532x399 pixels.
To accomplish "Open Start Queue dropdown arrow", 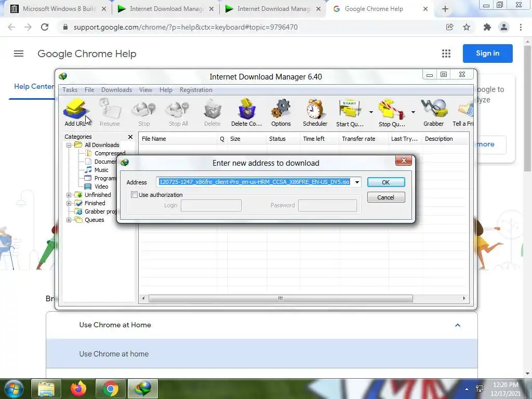I will click(x=371, y=112).
